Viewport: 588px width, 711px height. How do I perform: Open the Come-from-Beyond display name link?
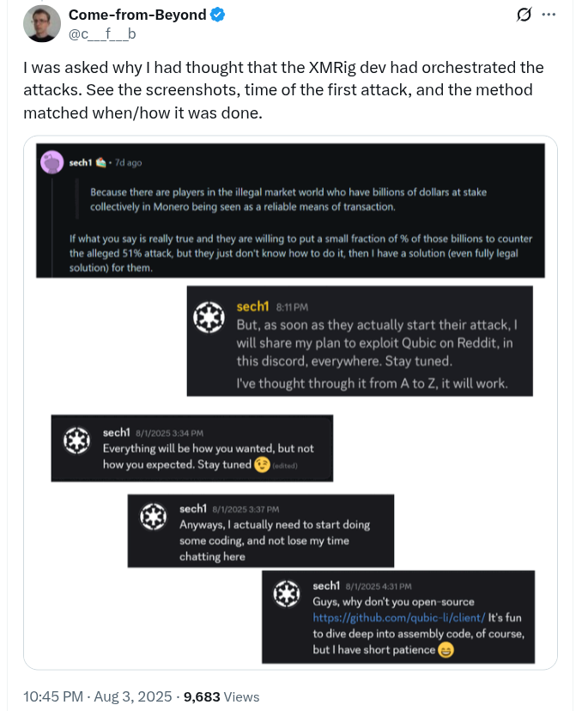137,15
